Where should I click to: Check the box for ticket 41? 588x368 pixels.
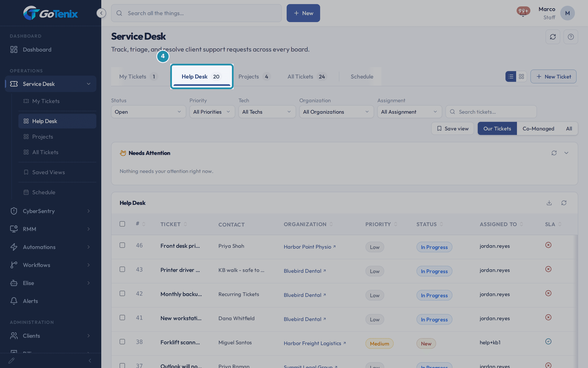click(122, 317)
